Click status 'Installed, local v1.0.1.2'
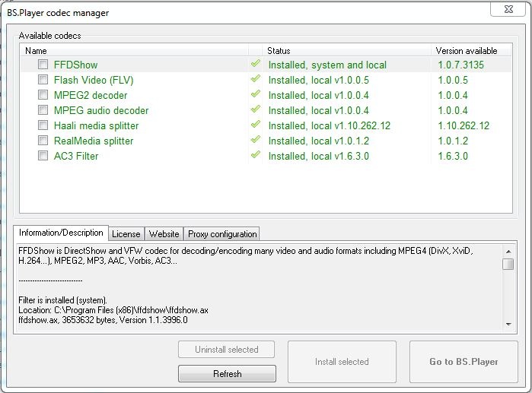Image resolution: width=532 pixels, height=393 pixels. tap(319, 141)
